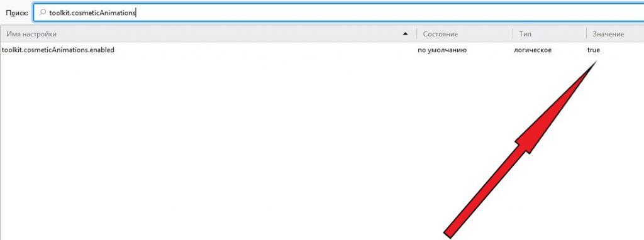Image resolution: width=644 pixels, height=240 pixels.
Task: Click the sort arrow in name column
Action: click(x=406, y=34)
